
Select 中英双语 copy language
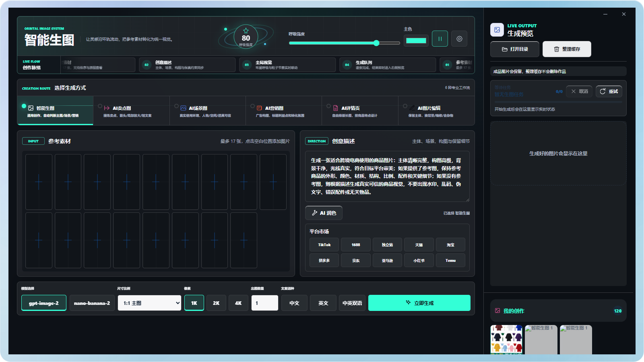352,303
